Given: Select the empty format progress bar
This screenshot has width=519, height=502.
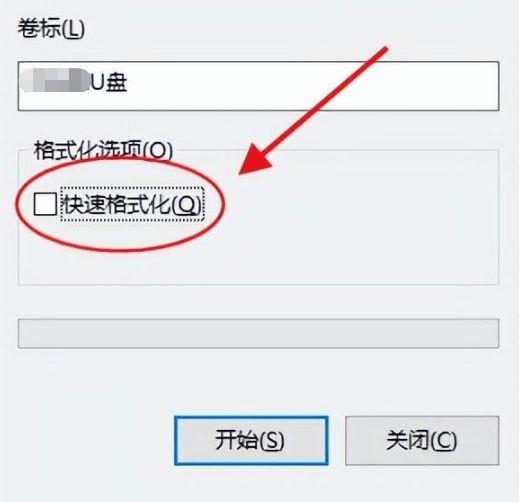Looking at the screenshot, I should [258, 333].
